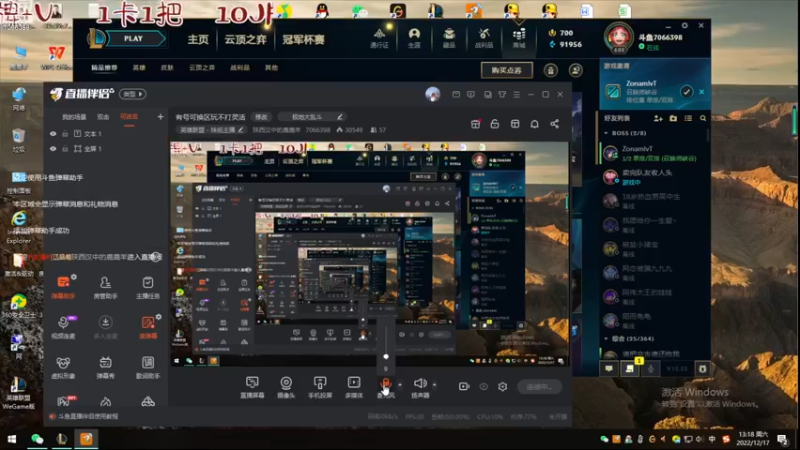The height and width of the screenshot is (450, 800).
Task: Open 主页 tab in League client
Action: pyautogui.click(x=198, y=39)
